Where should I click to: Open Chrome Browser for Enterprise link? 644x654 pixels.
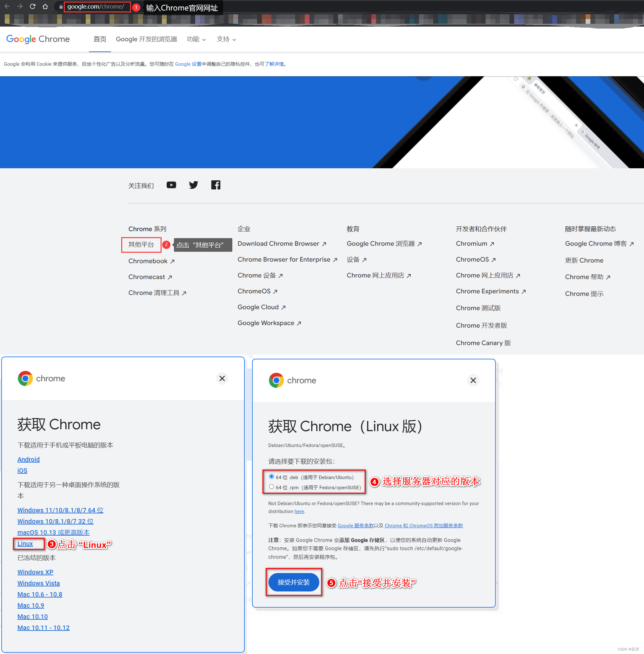click(x=288, y=259)
